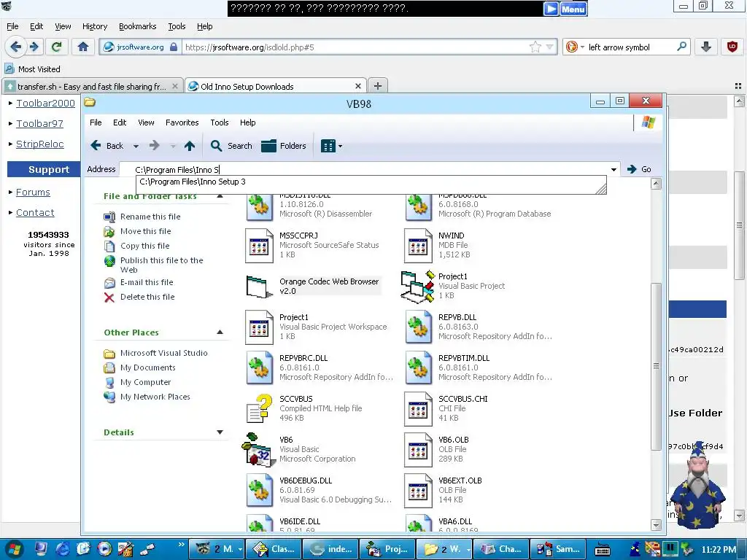Select the MSSCCPRJ file icon
The height and width of the screenshot is (560, 747).
pos(259,246)
